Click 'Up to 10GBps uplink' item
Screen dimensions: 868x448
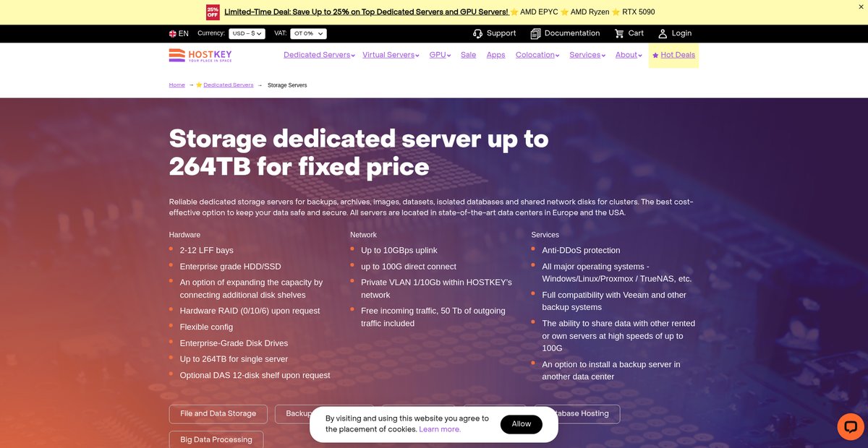(399, 251)
